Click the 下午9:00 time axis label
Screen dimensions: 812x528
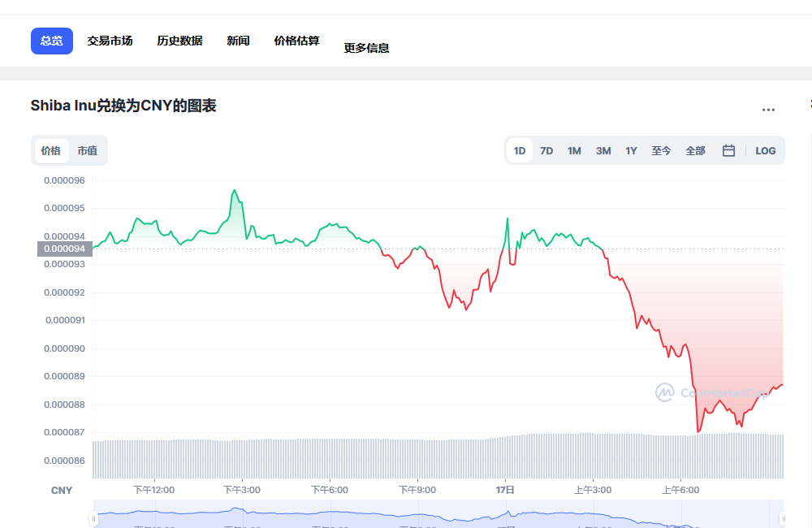[417, 490]
